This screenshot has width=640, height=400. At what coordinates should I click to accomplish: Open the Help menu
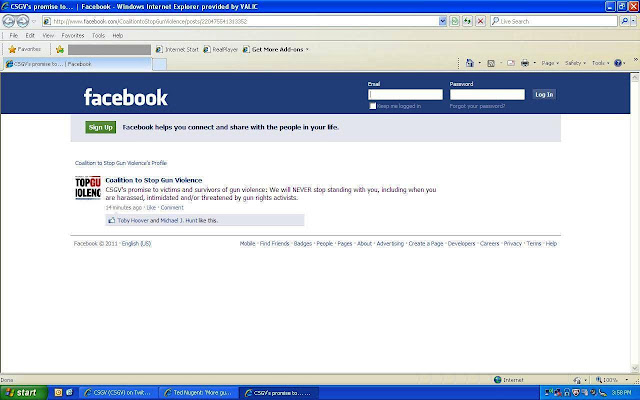(118, 36)
